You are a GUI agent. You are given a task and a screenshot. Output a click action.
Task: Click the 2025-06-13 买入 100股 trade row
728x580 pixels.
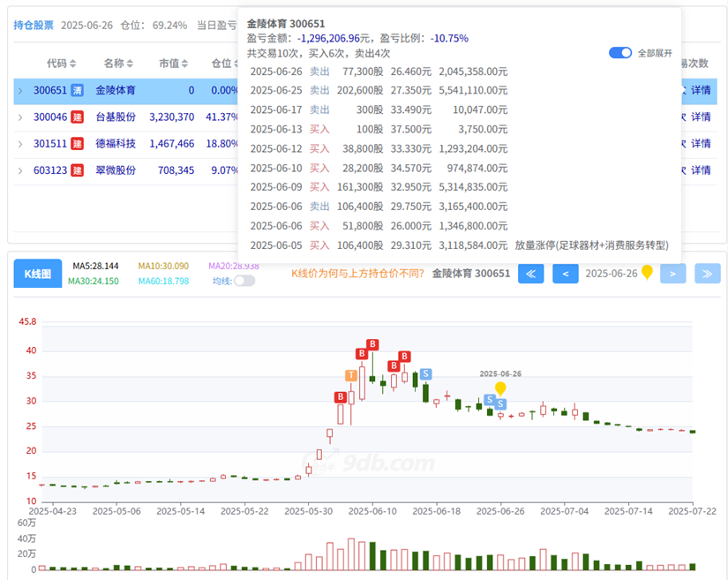pos(379,129)
